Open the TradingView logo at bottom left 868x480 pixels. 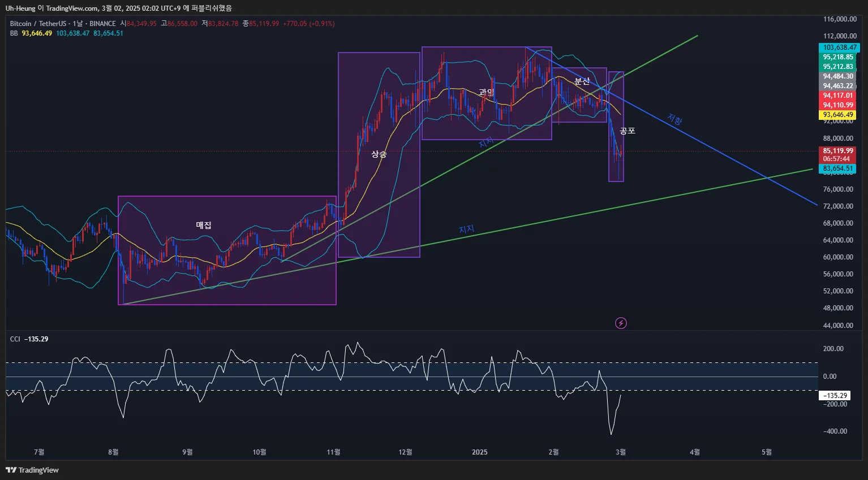click(x=32, y=470)
